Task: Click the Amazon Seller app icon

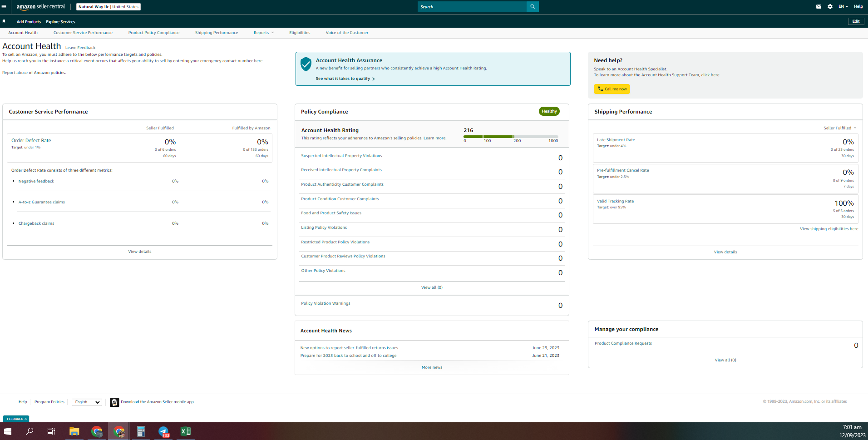Action: [x=114, y=402]
